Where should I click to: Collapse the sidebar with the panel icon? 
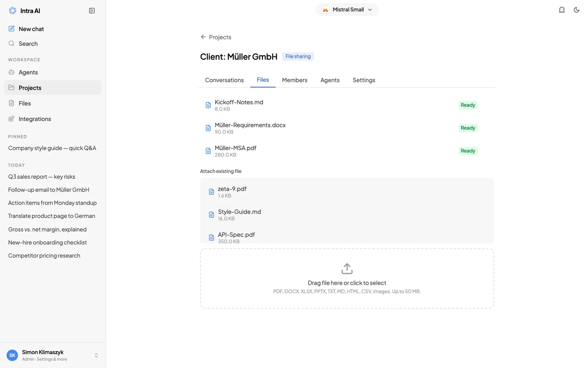coord(92,11)
